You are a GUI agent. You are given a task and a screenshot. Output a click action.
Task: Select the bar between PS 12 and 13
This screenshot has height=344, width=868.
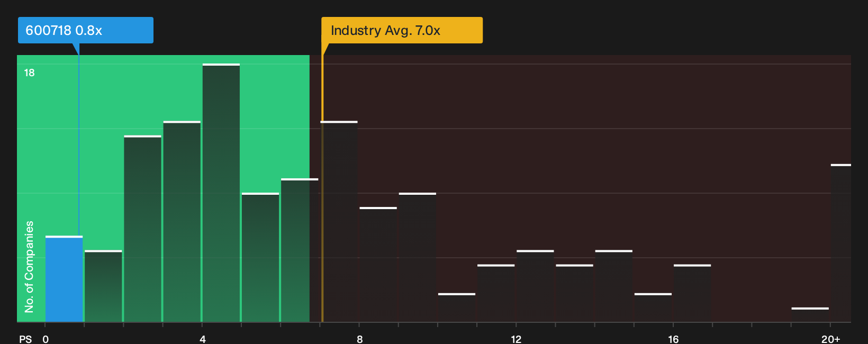pyautogui.click(x=535, y=286)
